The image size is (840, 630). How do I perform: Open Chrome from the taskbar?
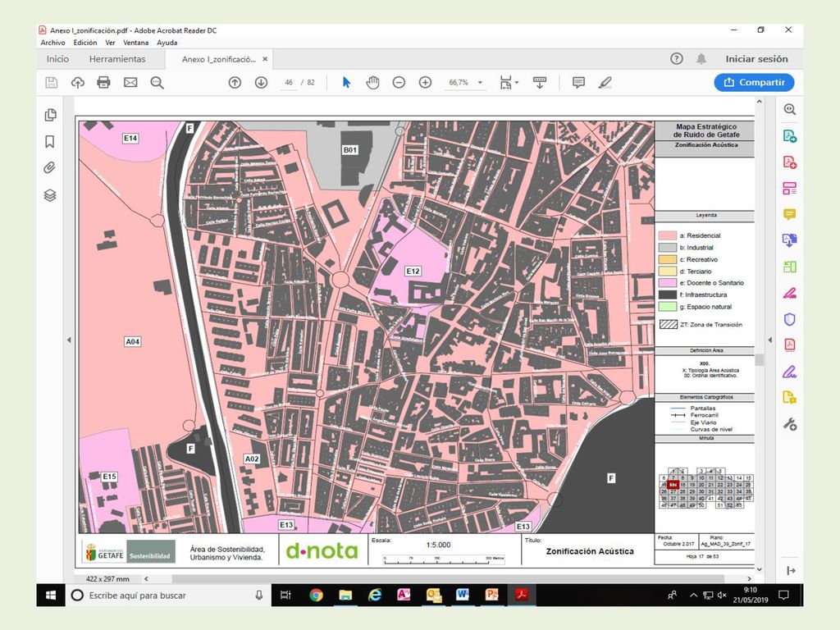[x=316, y=596]
